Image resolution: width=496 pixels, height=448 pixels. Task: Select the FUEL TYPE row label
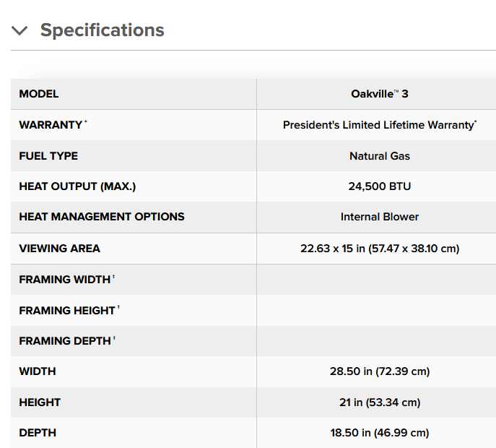pos(48,156)
